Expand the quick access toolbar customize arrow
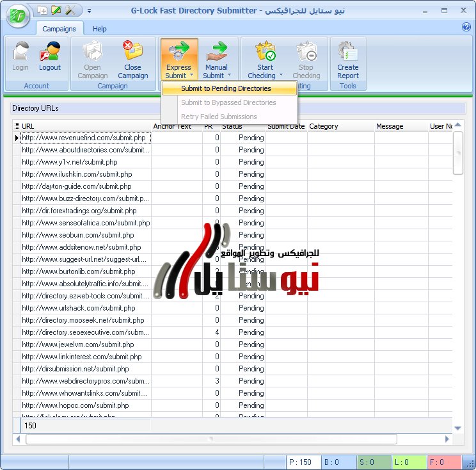 [x=90, y=11]
